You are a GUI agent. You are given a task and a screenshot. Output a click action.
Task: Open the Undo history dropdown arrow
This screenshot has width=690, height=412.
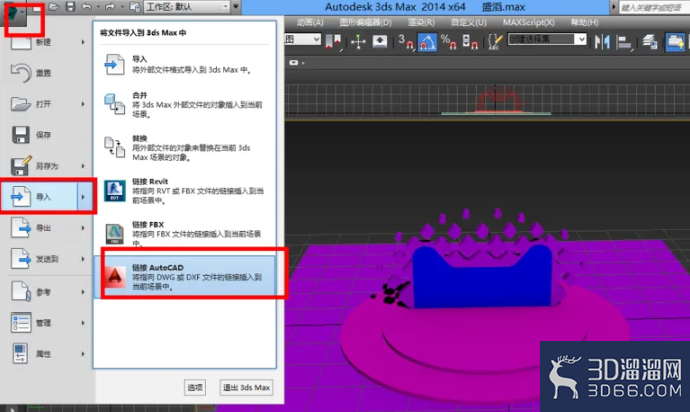[98, 7]
